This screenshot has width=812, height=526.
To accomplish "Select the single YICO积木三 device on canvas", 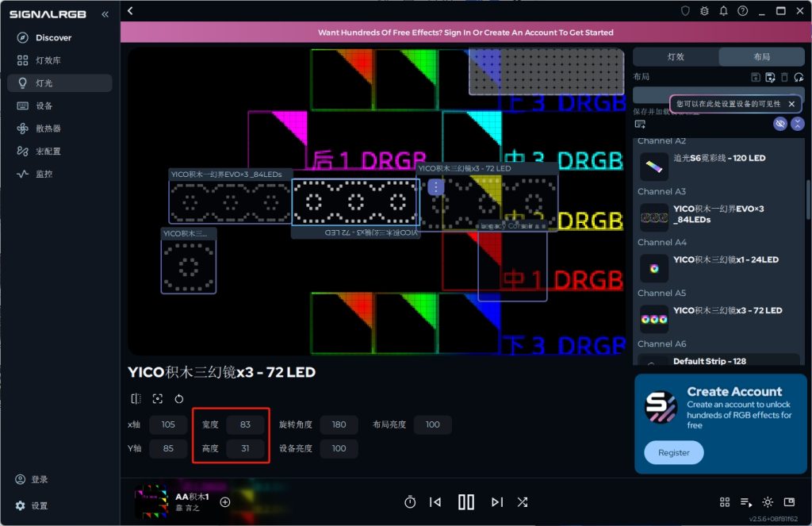I will pyautogui.click(x=189, y=267).
